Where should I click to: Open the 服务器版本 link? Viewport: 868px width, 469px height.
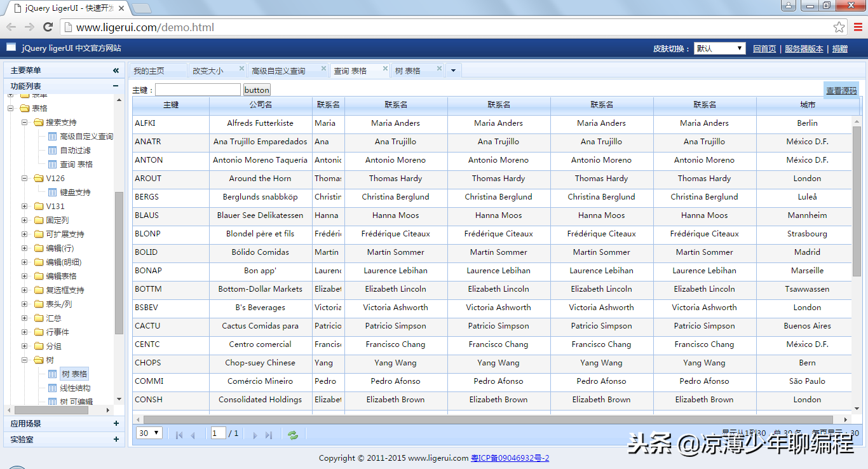(804, 49)
